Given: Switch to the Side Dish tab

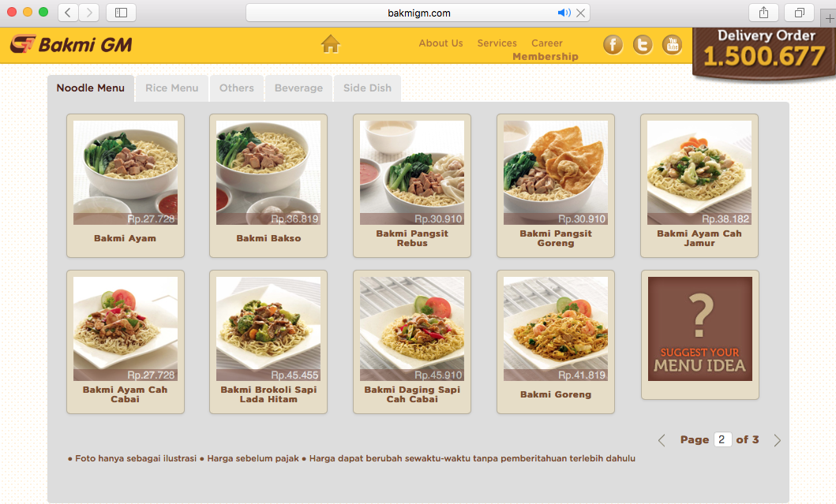Looking at the screenshot, I should [367, 88].
